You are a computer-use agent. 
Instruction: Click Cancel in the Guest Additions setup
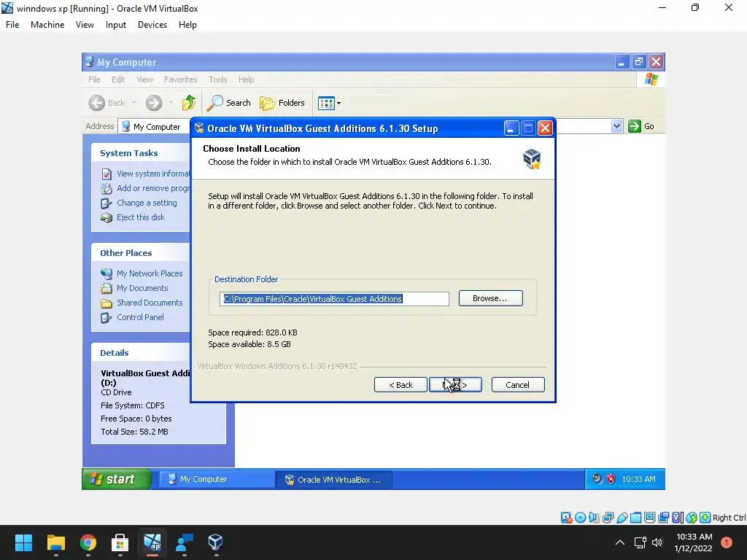518,385
